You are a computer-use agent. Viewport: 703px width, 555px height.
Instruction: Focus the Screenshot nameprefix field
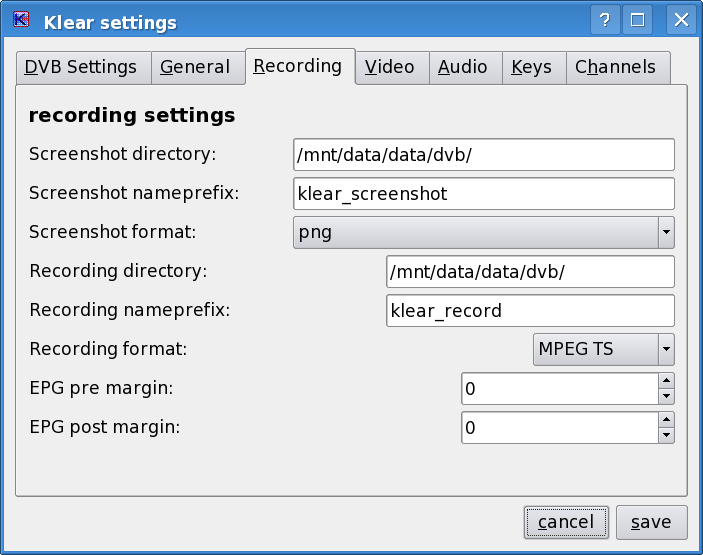(x=483, y=193)
